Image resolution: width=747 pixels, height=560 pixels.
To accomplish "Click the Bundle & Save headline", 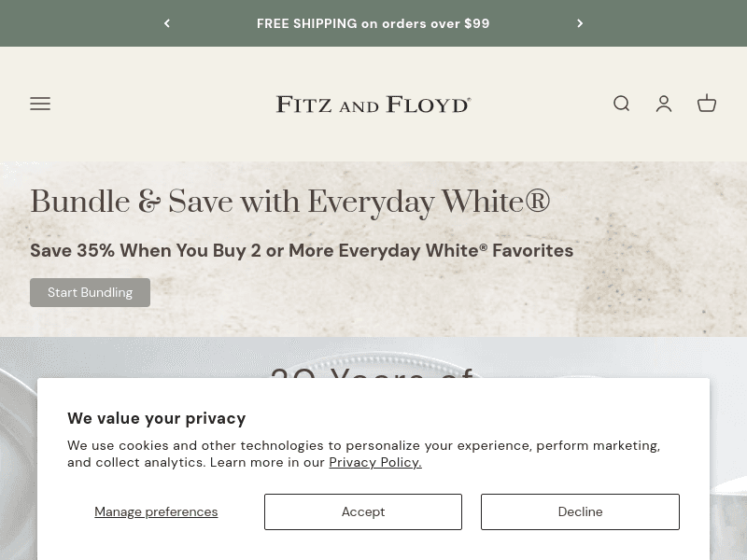I will (x=290, y=202).
